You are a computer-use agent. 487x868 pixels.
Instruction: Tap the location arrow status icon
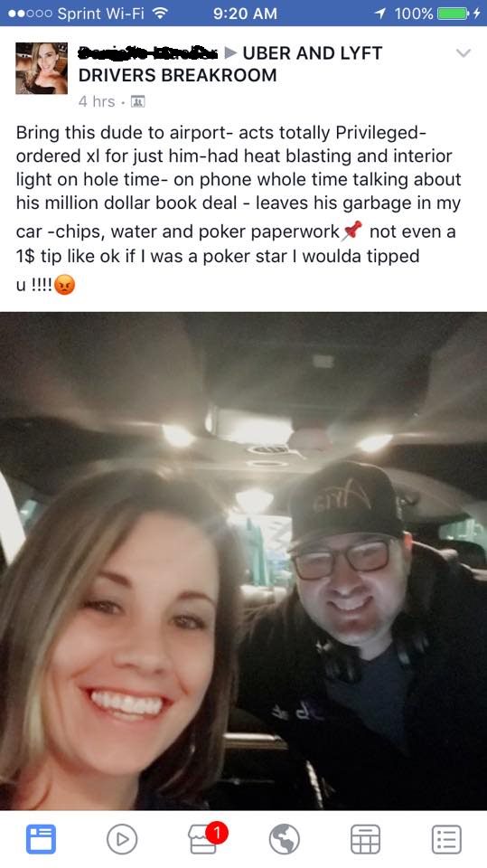tap(380, 13)
